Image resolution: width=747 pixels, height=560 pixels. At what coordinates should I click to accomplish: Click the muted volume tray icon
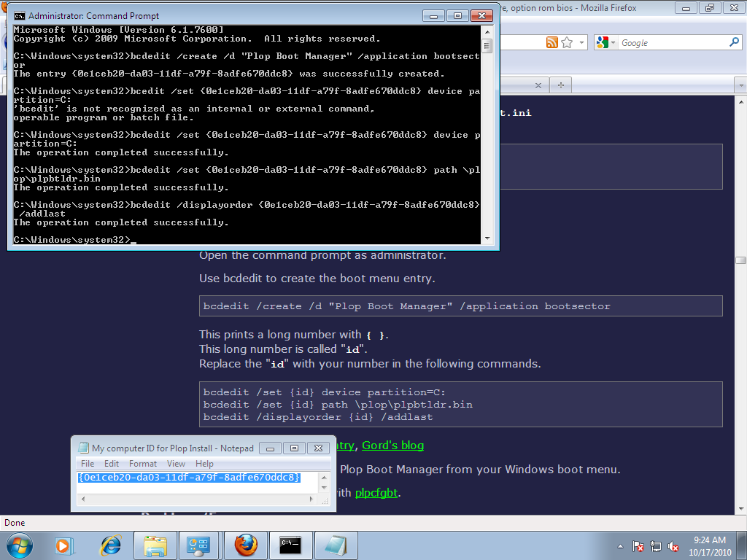tap(673, 546)
